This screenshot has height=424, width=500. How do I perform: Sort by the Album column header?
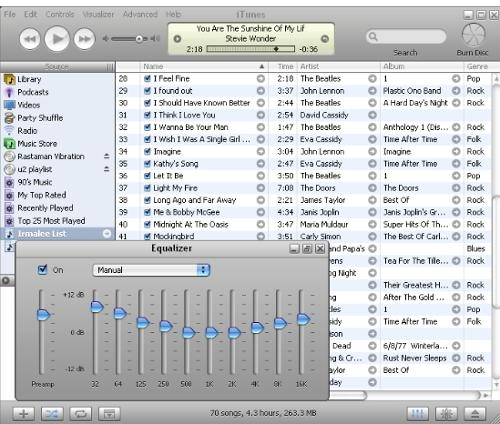pos(422,67)
